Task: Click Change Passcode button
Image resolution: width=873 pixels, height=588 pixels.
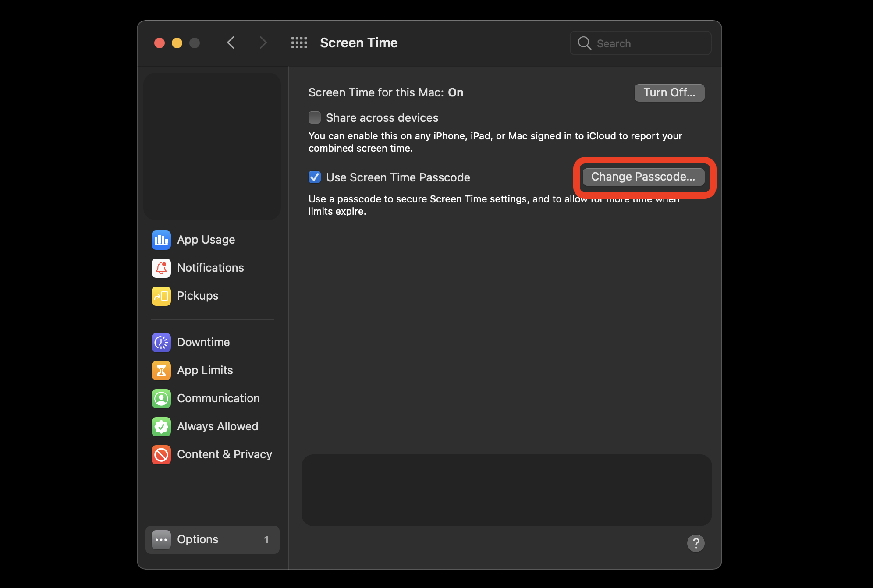Action: coord(643,176)
